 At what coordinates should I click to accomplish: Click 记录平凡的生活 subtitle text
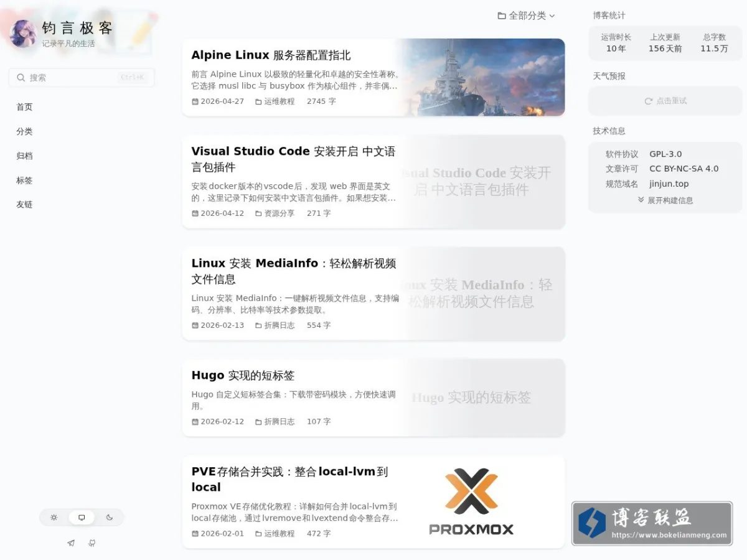[x=68, y=44]
